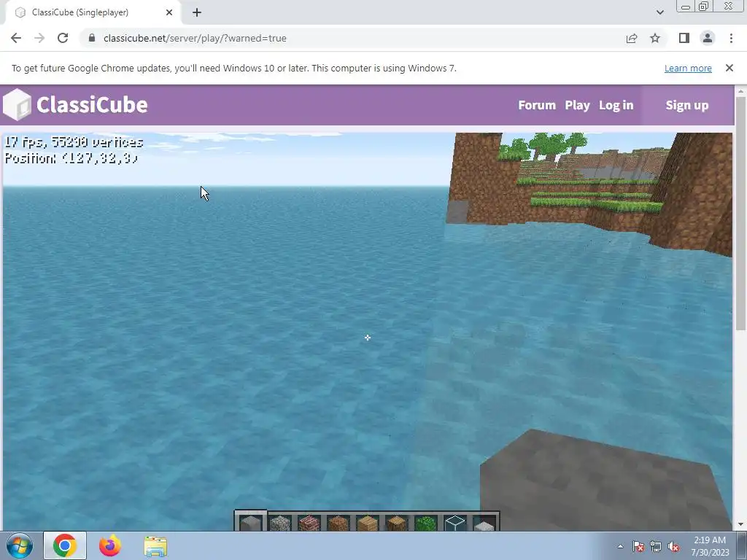Open network status tray icon
This screenshot has width=747, height=560.
pos(656,547)
